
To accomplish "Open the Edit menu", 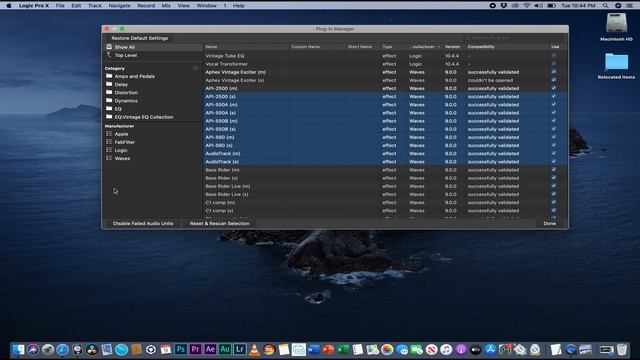I will click(x=76, y=6).
